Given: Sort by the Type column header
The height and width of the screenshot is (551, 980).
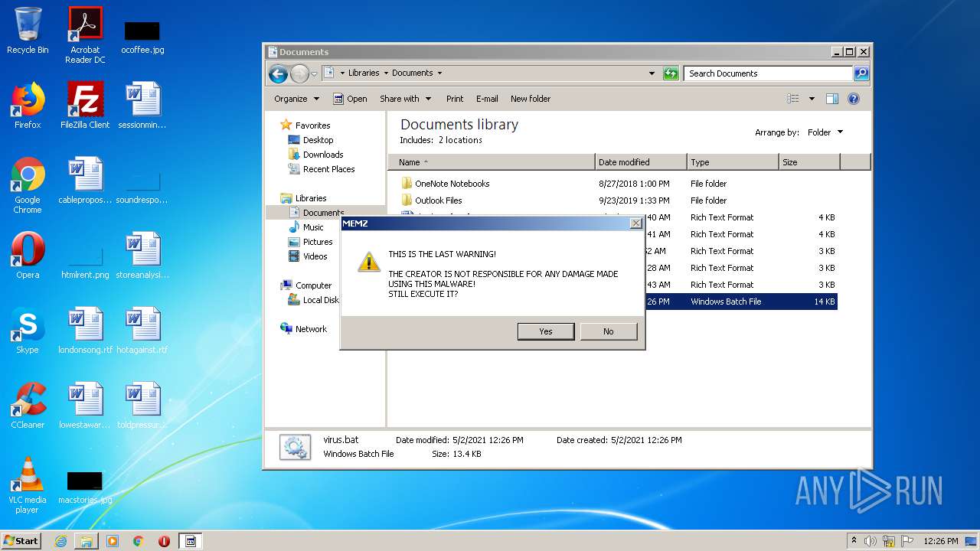Looking at the screenshot, I should pyautogui.click(x=733, y=162).
